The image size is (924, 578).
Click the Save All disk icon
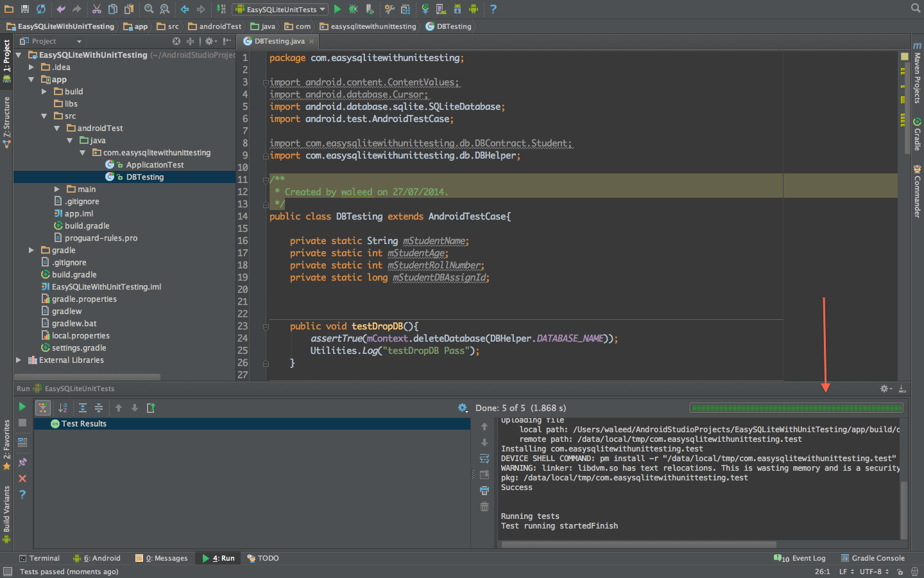(24, 9)
